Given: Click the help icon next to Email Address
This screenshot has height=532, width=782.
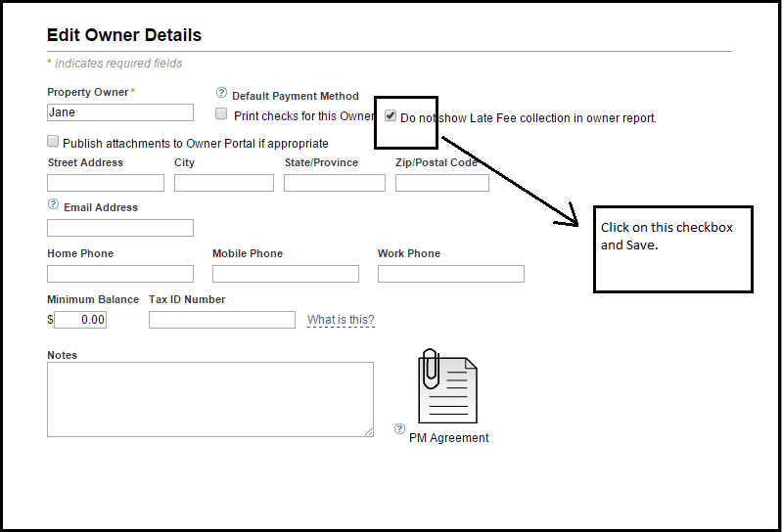Looking at the screenshot, I should 53,205.
